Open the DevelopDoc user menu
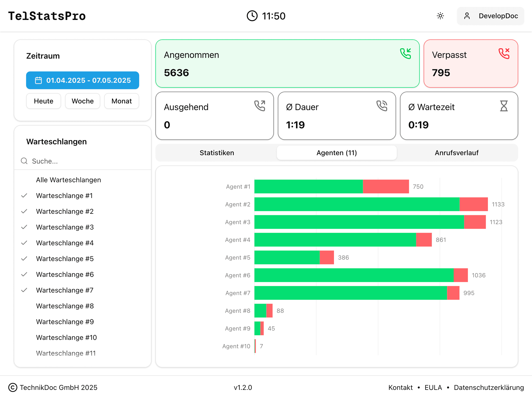 490,16
